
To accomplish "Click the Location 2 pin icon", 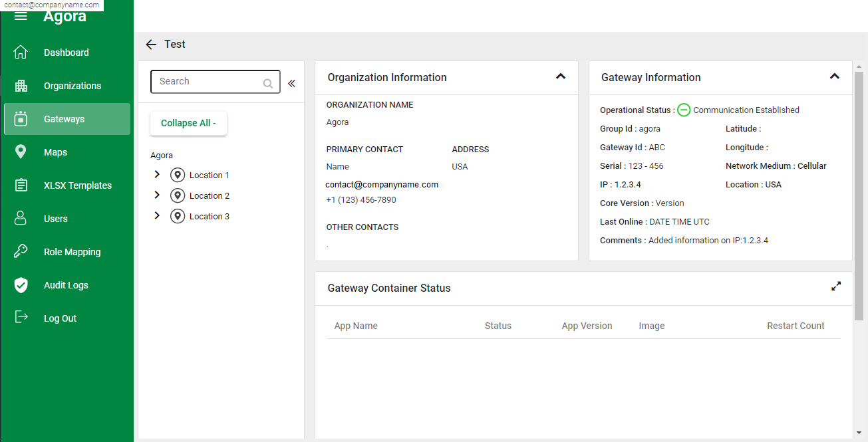I will [x=178, y=196].
